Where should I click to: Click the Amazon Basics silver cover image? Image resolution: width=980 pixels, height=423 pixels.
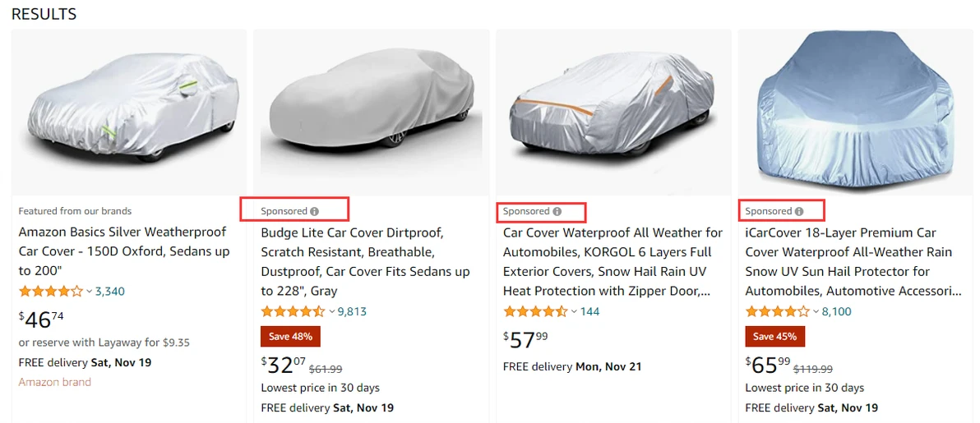[129, 113]
